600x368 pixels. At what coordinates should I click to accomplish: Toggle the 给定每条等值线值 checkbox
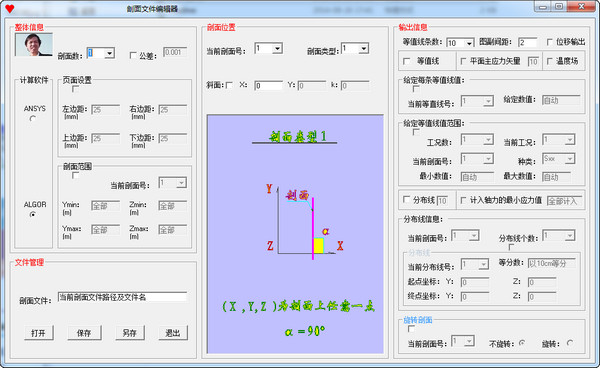[x=416, y=89]
